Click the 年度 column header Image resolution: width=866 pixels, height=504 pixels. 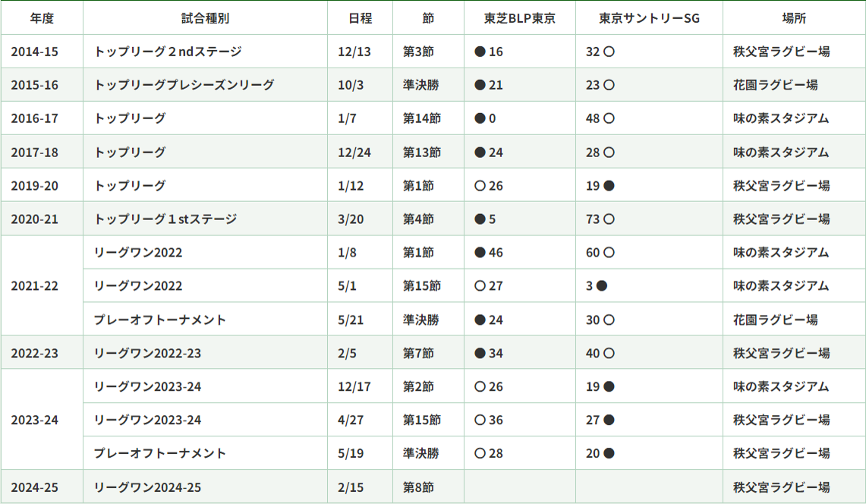click(x=42, y=18)
